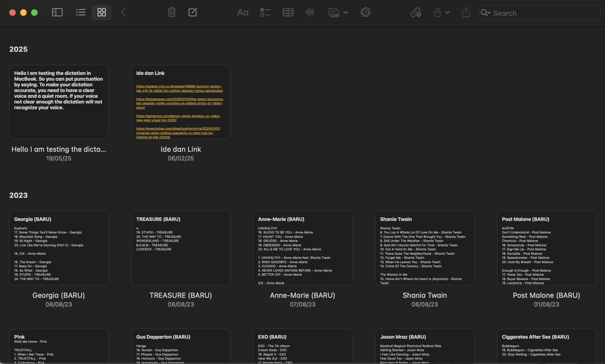
Task: Open the Post Malone (BARU) note thumbnail
Action: (547, 248)
